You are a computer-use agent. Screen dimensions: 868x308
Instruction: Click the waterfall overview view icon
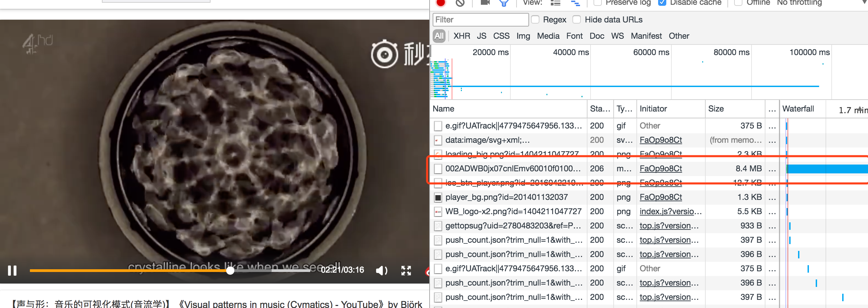click(575, 3)
